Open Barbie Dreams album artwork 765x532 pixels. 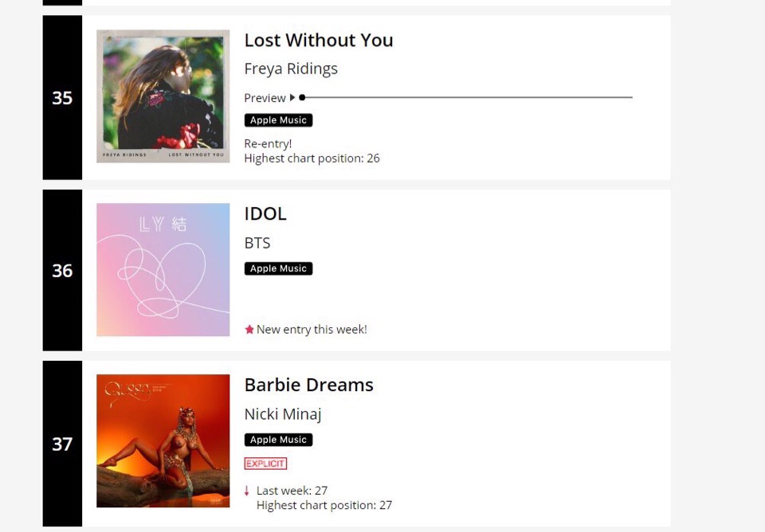(163, 441)
